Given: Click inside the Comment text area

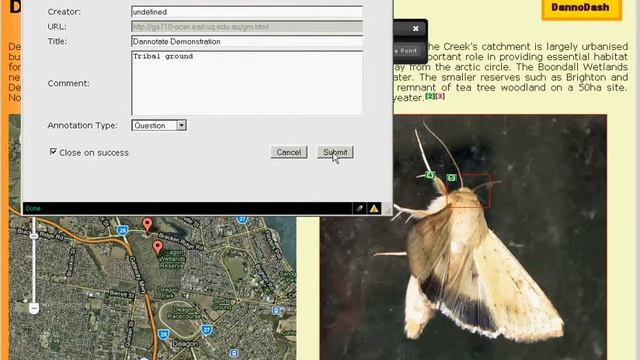Looking at the screenshot, I should pyautogui.click(x=247, y=83).
